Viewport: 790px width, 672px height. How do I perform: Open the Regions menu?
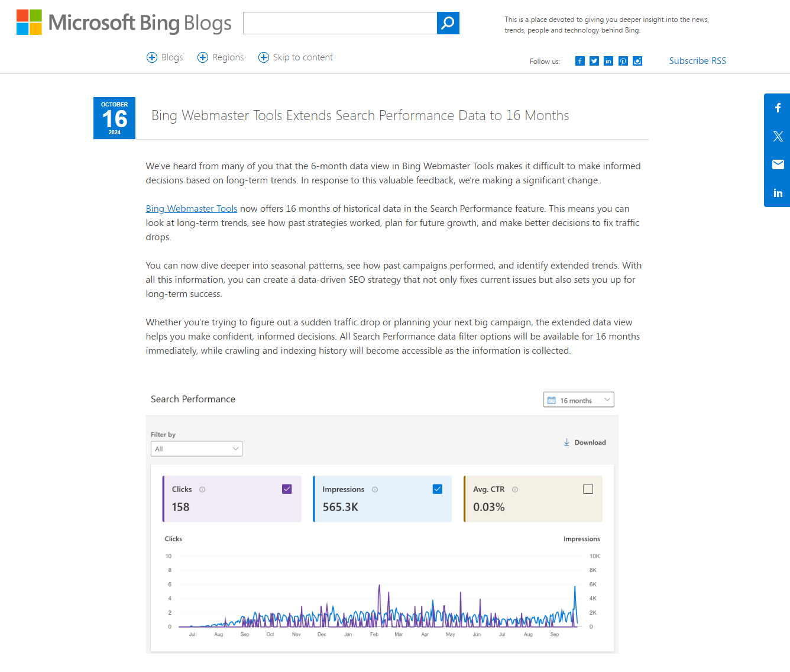click(x=228, y=57)
